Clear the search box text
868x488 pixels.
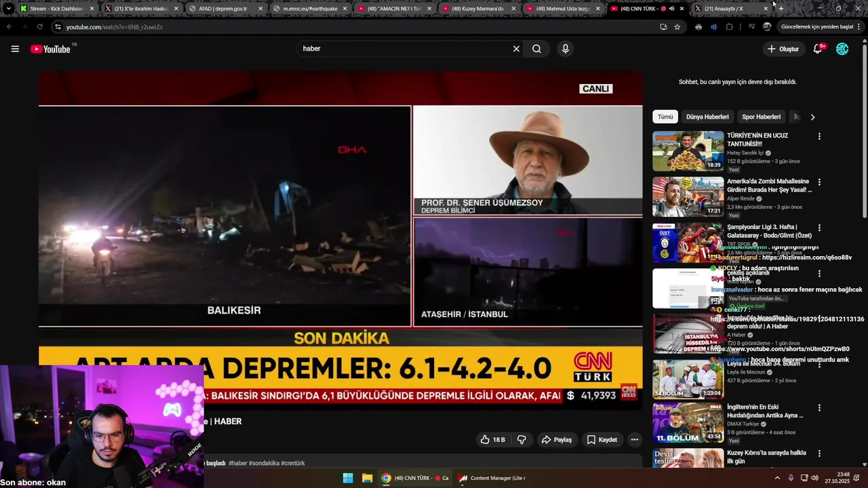[x=516, y=49]
